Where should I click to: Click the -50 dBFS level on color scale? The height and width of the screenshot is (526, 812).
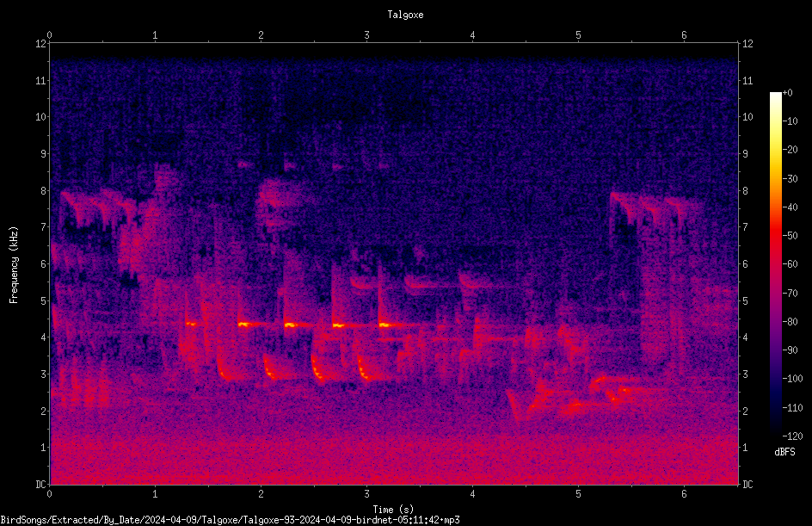pyautogui.click(x=790, y=236)
